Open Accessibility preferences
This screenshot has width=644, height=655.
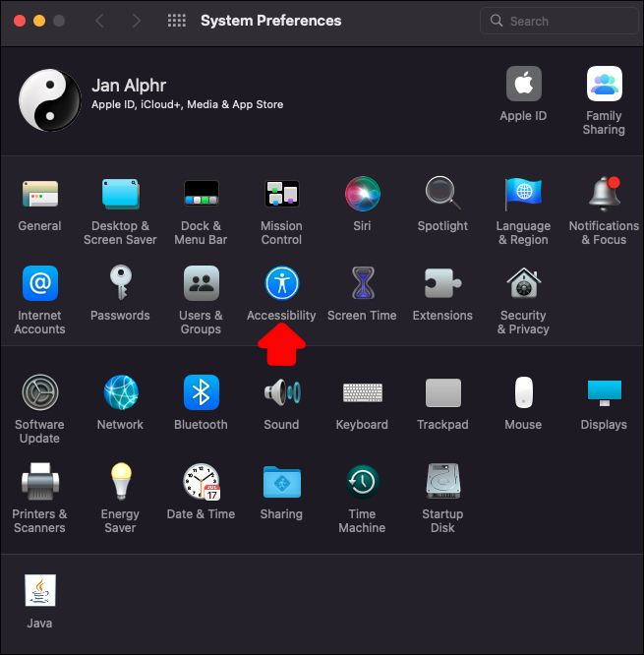pos(282,283)
